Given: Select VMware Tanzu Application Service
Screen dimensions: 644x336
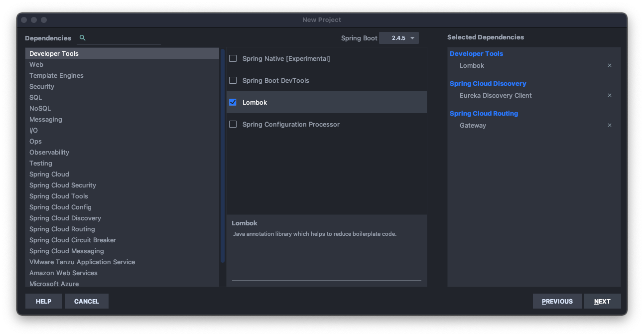Looking at the screenshot, I should (x=122, y=262).
